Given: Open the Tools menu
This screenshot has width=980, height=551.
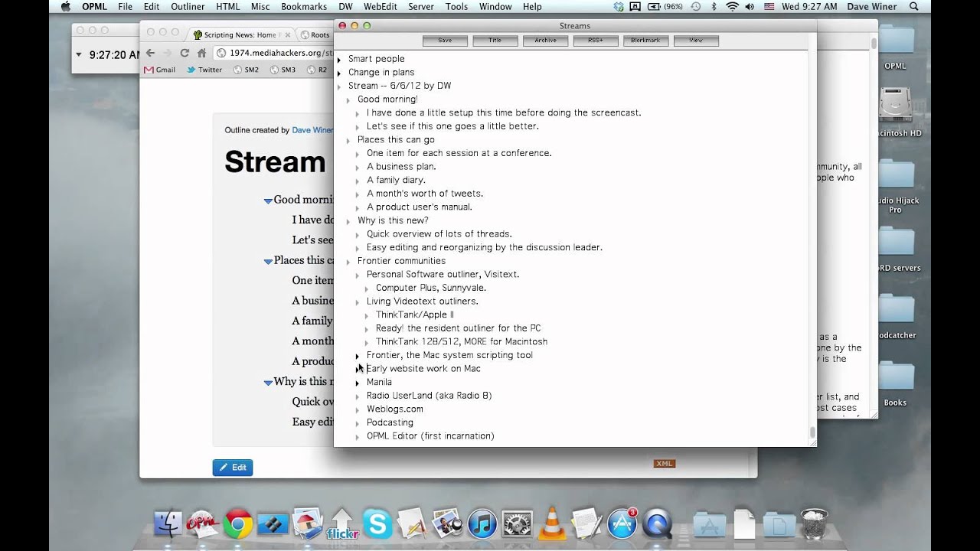Looking at the screenshot, I should click(x=456, y=7).
